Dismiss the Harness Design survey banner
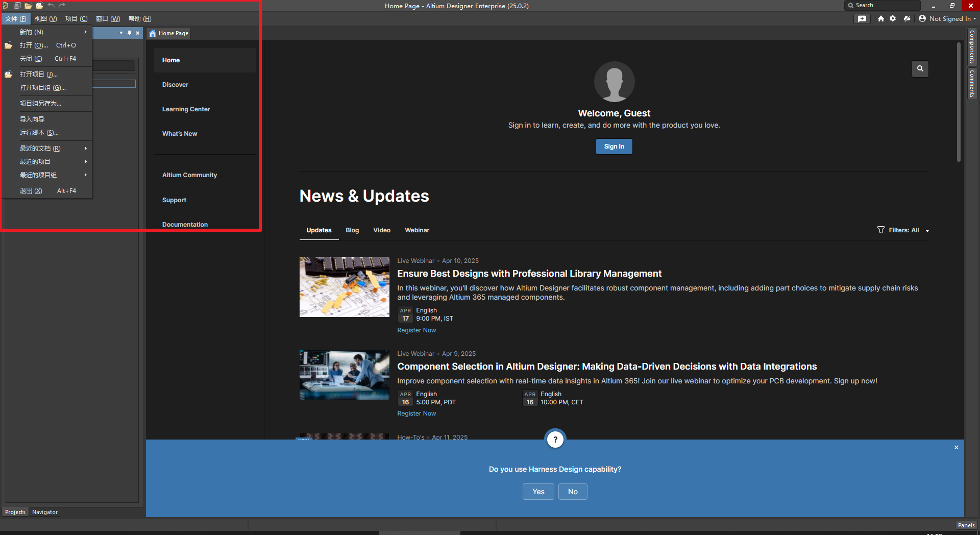Viewport: 980px width, 535px height. point(957,448)
